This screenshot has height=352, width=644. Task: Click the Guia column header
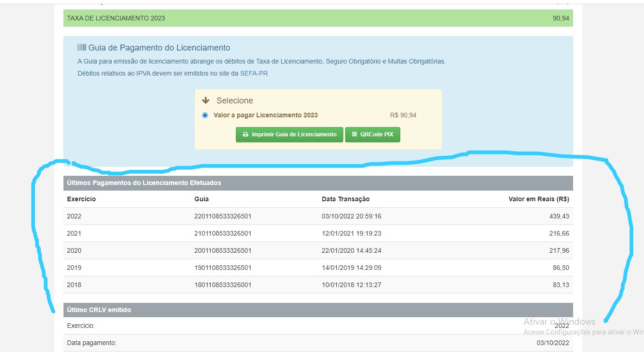[202, 199]
